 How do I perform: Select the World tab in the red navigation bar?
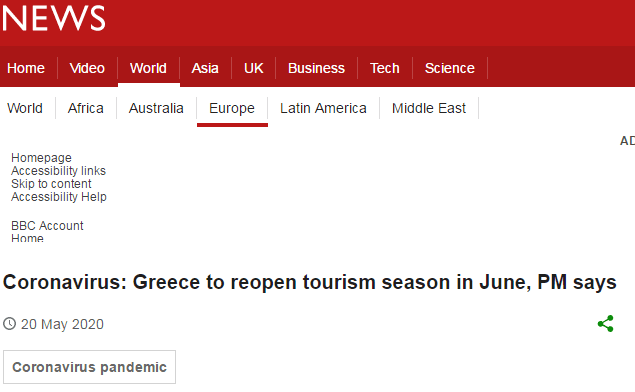pos(148,68)
